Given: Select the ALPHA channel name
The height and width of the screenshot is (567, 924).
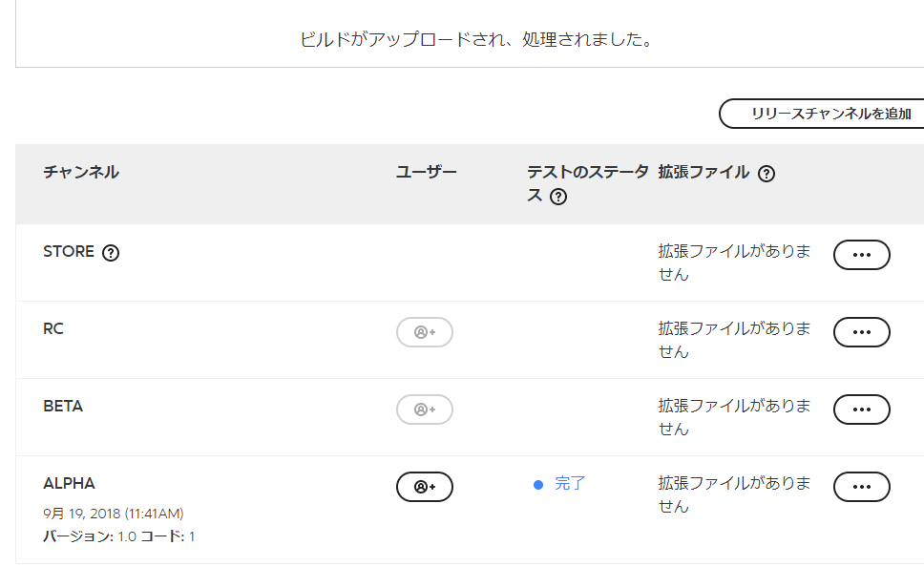Looking at the screenshot, I should click(69, 484).
